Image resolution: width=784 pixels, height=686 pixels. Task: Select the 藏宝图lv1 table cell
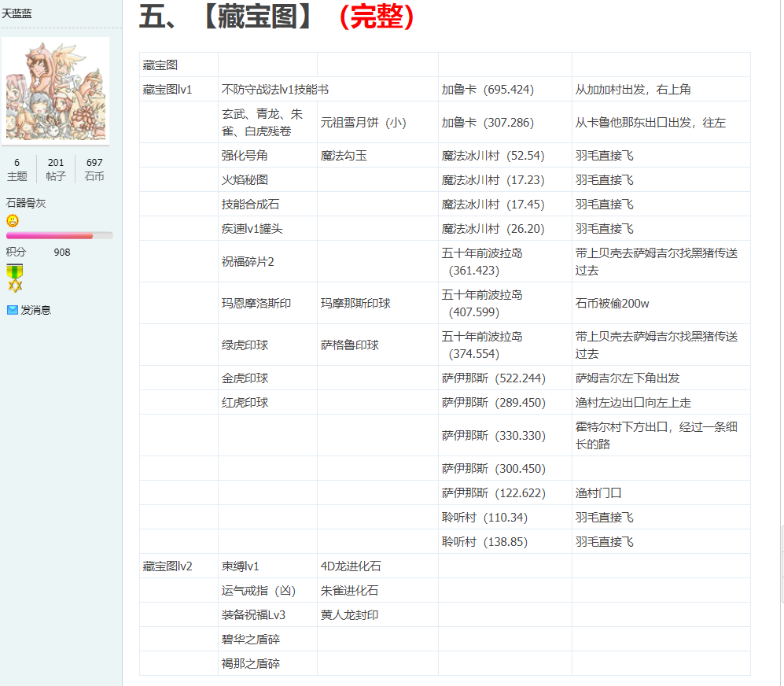click(x=167, y=90)
